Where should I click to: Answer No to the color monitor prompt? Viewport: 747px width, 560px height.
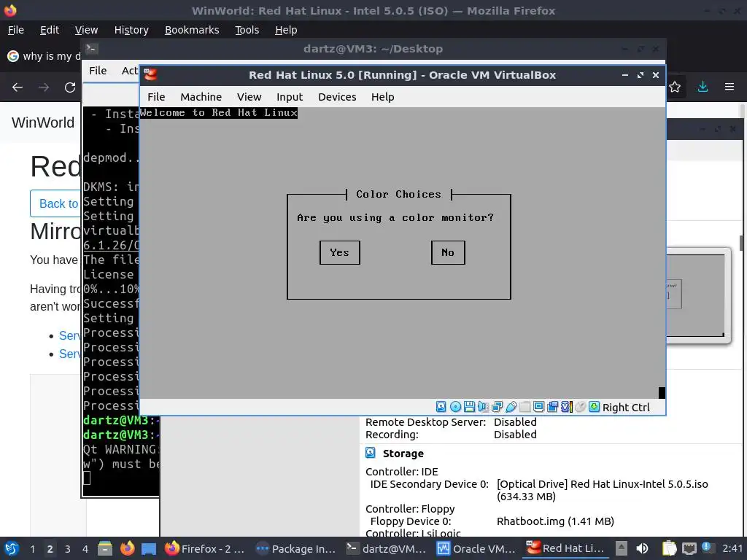pos(448,252)
